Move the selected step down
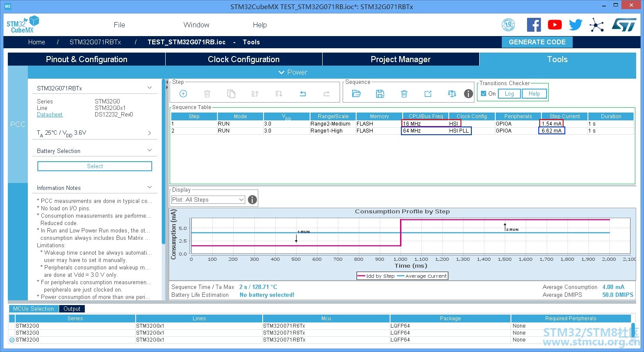Image resolution: width=644 pixels, height=352 pixels. click(x=279, y=93)
